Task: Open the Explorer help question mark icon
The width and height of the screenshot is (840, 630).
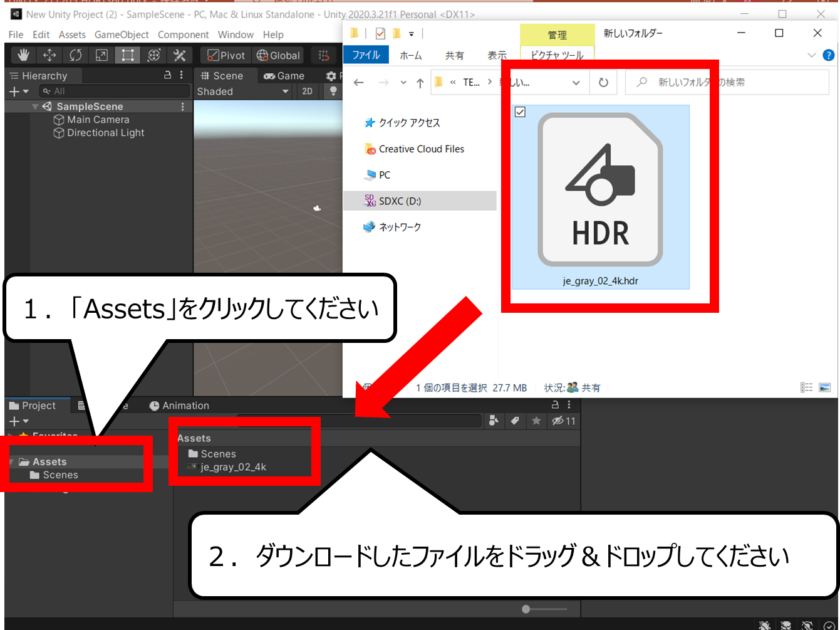Action: click(828, 55)
